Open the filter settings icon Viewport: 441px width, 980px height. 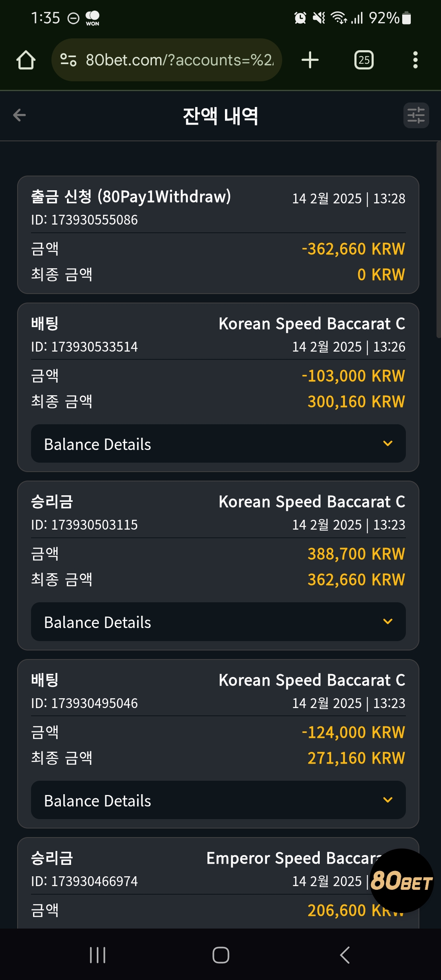[x=416, y=115]
